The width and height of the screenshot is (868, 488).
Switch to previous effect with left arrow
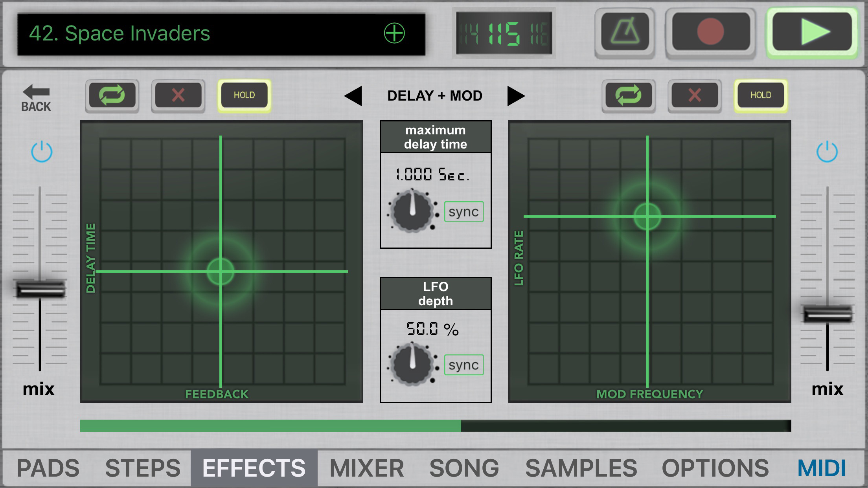353,96
